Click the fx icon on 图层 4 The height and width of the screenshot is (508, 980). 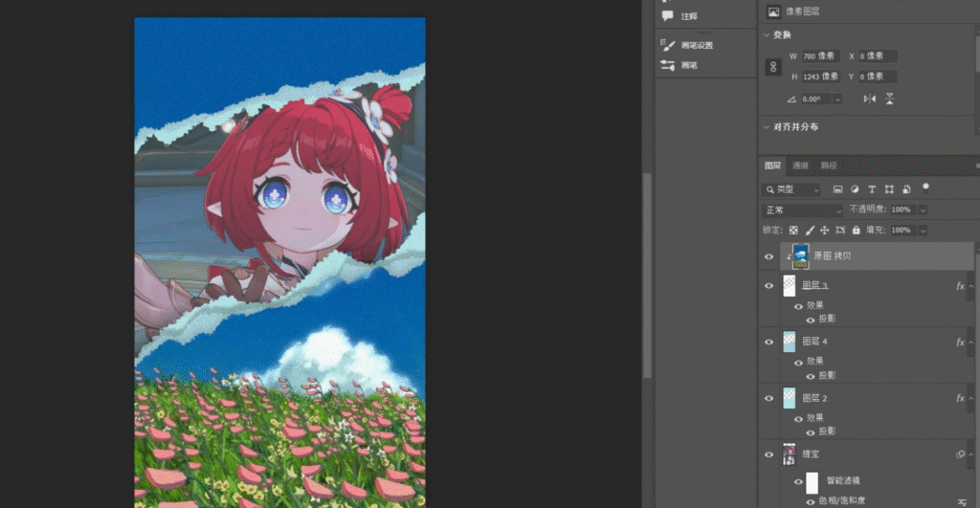960,342
